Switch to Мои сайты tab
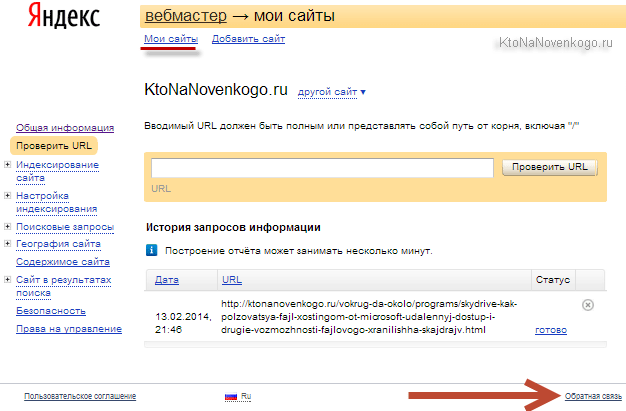 pos(171,39)
